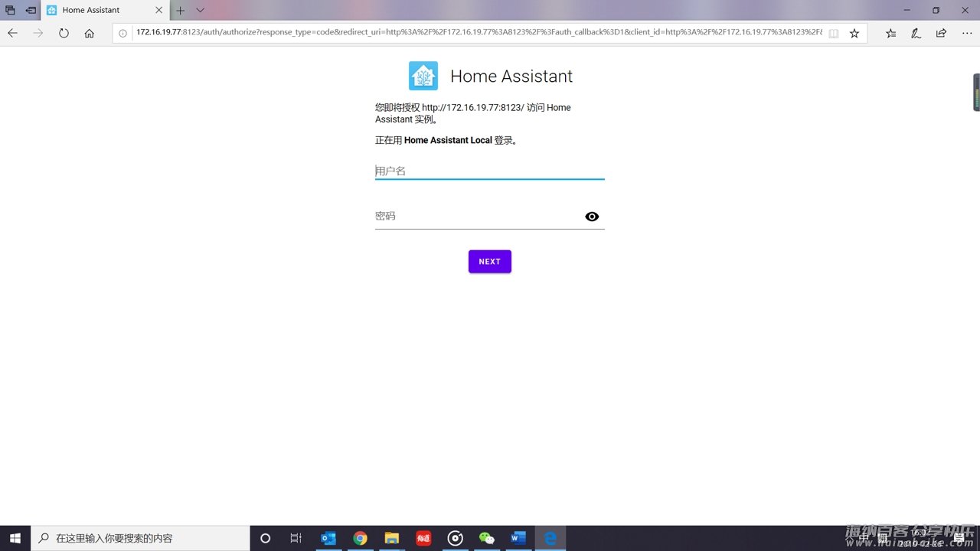Open browser settings and more menu
The width and height of the screenshot is (980, 551).
966,33
